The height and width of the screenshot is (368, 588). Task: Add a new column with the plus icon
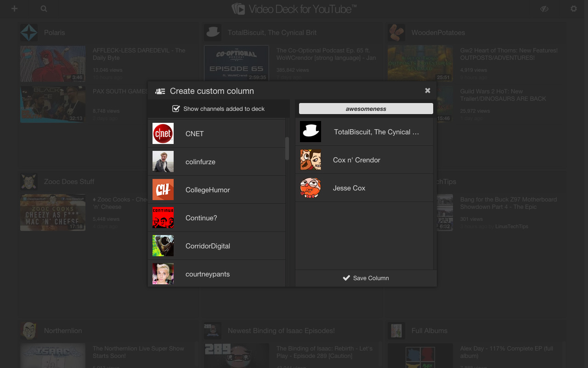pyautogui.click(x=14, y=8)
